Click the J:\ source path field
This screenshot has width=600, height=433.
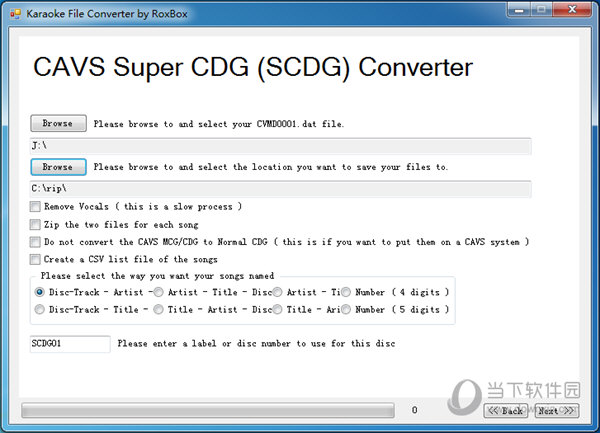[x=280, y=146]
